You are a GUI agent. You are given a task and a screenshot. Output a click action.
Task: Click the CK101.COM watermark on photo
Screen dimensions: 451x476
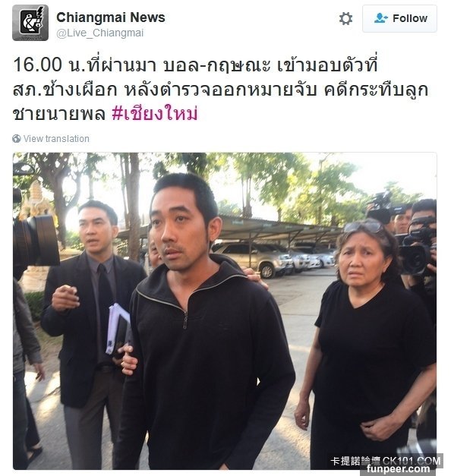(385, 461)
